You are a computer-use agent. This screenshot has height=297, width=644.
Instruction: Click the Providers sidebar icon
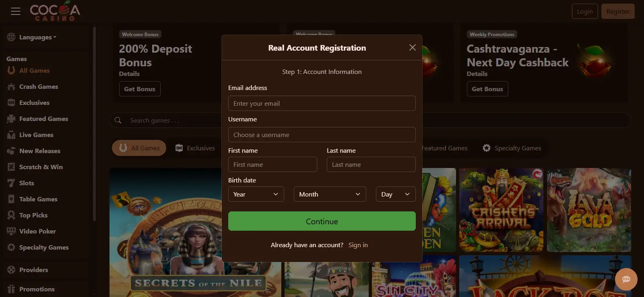click(x=11, y=270)
